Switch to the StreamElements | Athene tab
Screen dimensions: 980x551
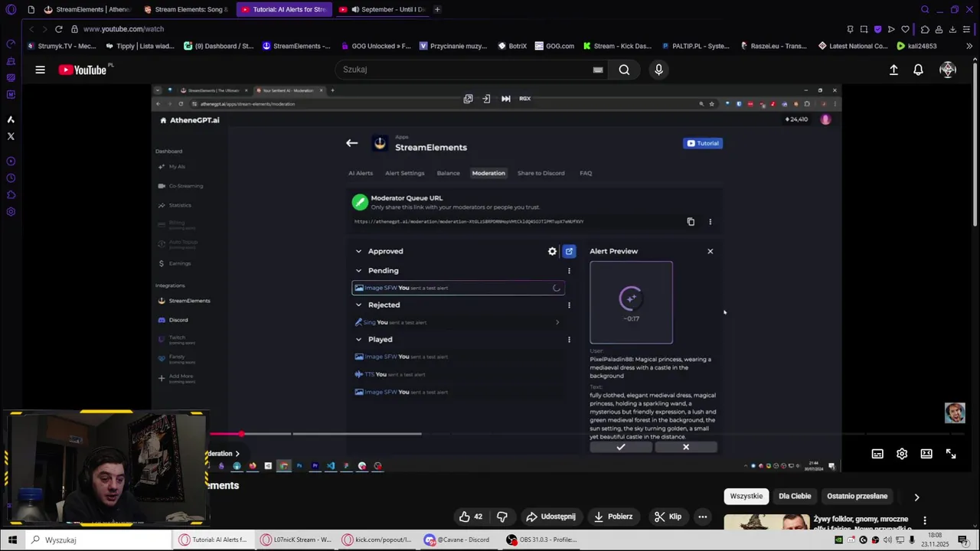[87, 10]
